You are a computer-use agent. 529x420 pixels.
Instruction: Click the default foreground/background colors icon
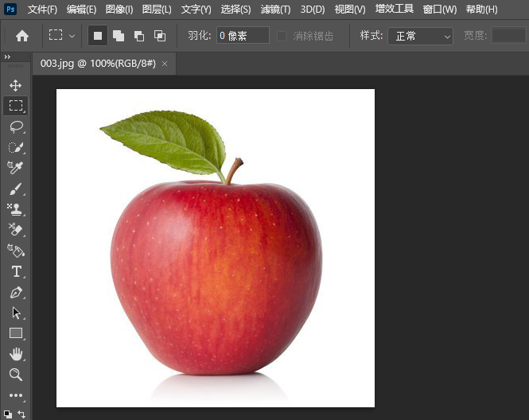[x=8, y=414]
